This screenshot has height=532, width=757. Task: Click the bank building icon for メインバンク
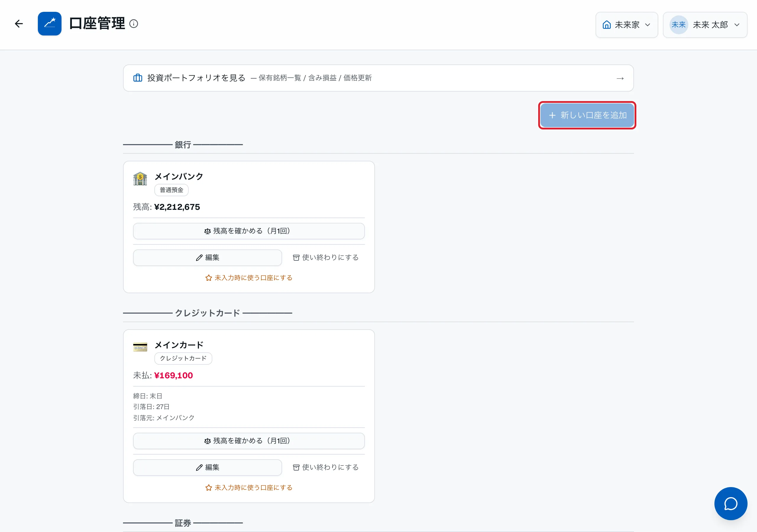(x=140, y=179)
